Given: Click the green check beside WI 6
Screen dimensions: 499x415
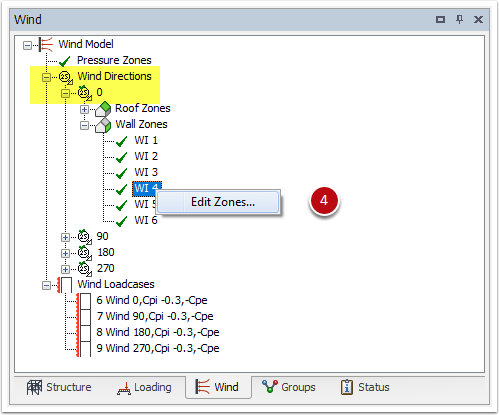Looking at the screenshot, I should [x=121, y=221].
